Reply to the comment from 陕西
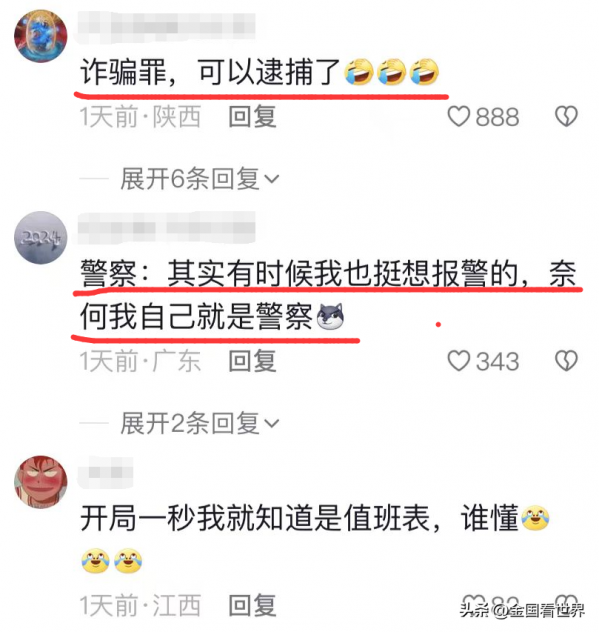 tap(253, 116)
